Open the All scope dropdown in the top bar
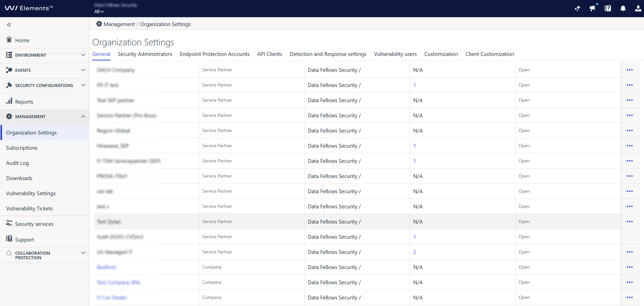 [99, 12]
